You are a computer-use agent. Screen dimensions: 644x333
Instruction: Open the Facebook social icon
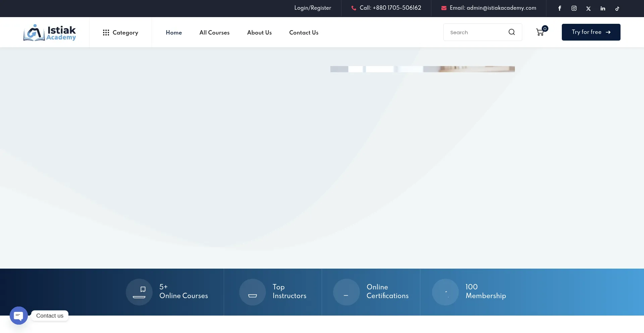pos(559,8)
